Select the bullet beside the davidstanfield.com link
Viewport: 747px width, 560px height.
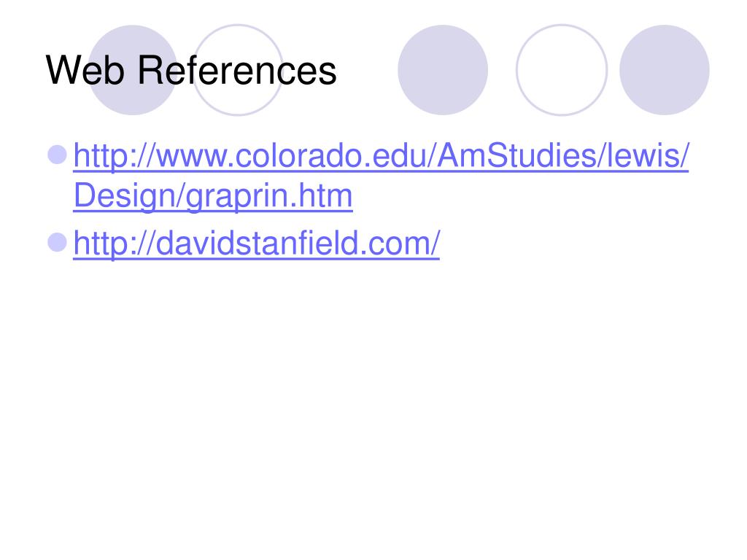(57, 242)
